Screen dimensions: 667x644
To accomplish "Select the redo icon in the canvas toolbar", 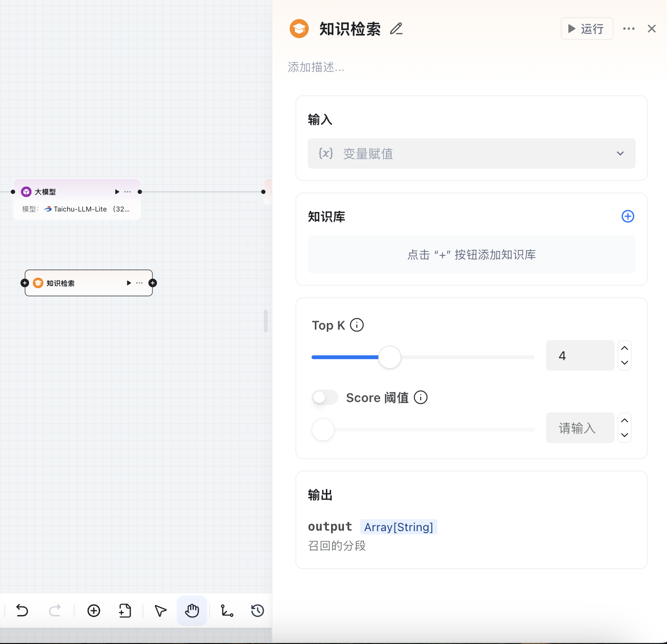I will [x=55, y=611].
